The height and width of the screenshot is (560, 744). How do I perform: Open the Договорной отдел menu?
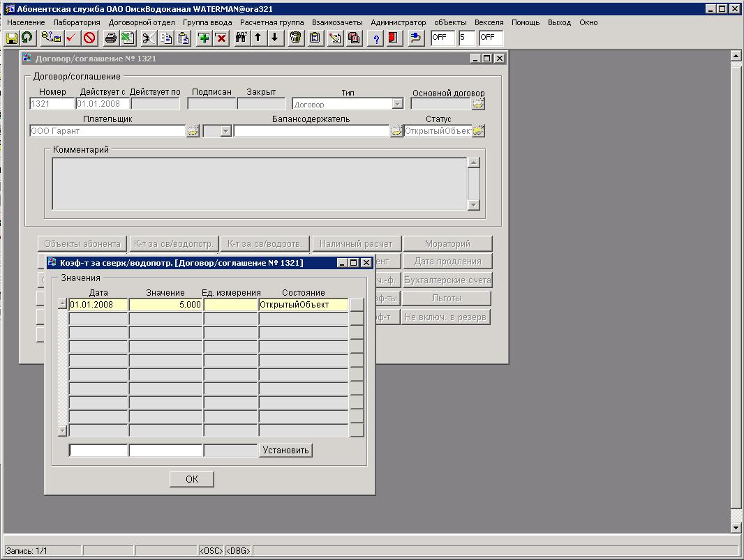click(x=142, y=22)
